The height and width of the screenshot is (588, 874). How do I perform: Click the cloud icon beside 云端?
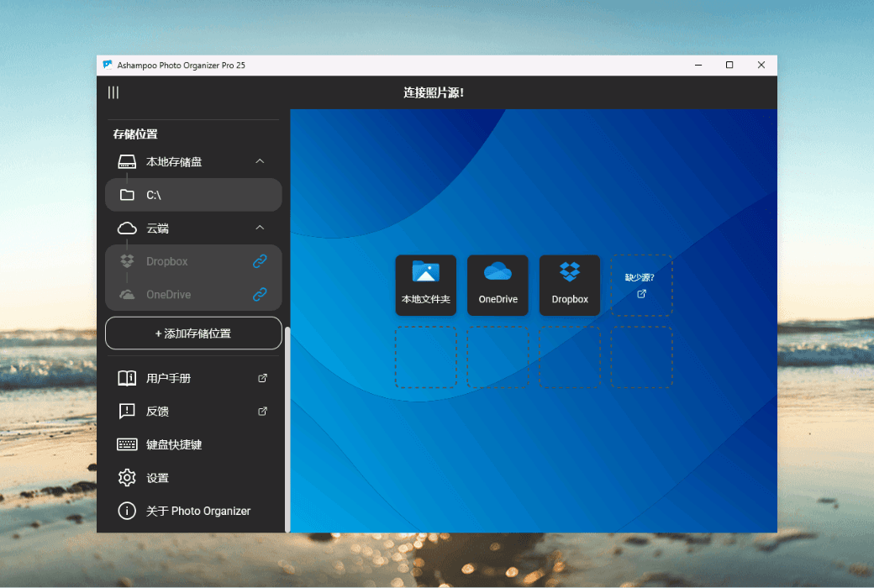tap(127, 228)
